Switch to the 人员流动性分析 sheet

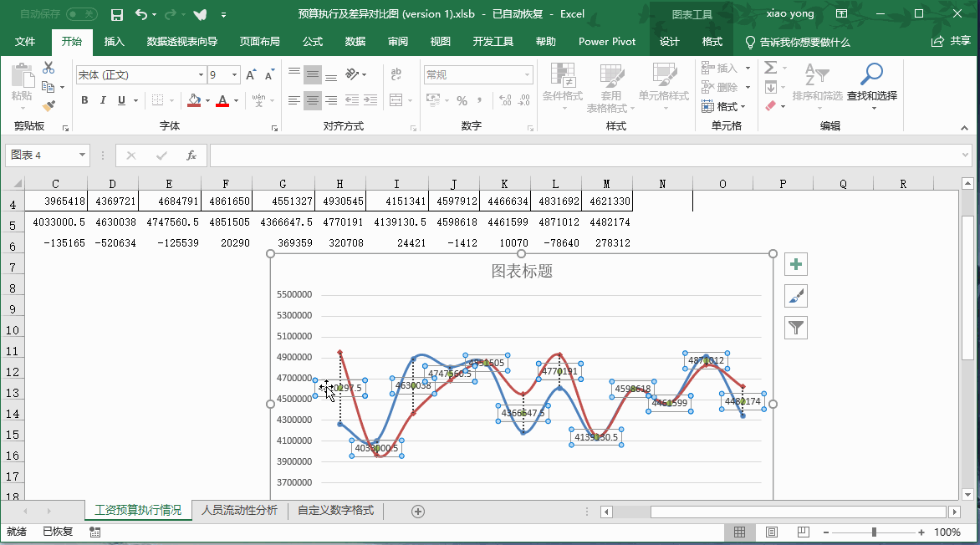pos(239,511)
